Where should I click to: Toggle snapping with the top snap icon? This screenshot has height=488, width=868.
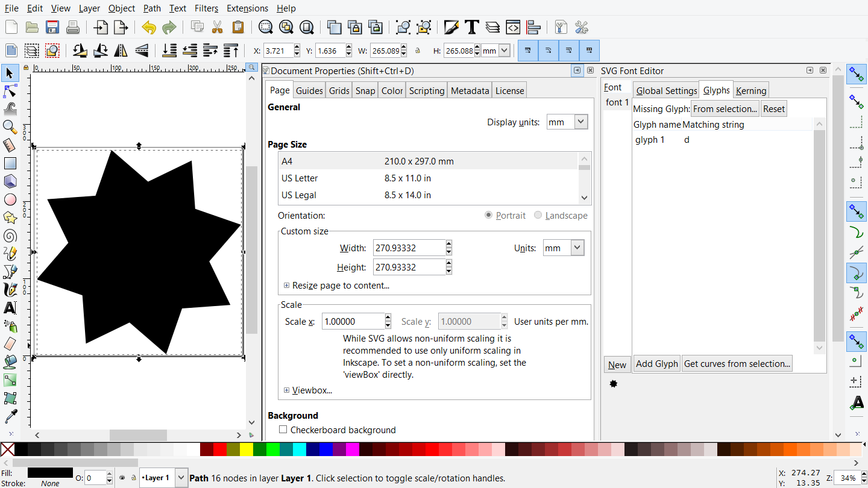[x=857, y=74]
